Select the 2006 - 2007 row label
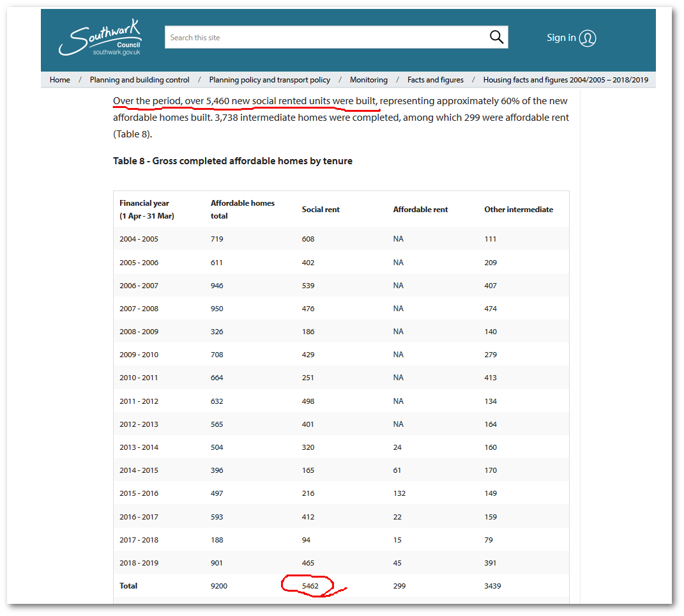 [x=139, y=286]
